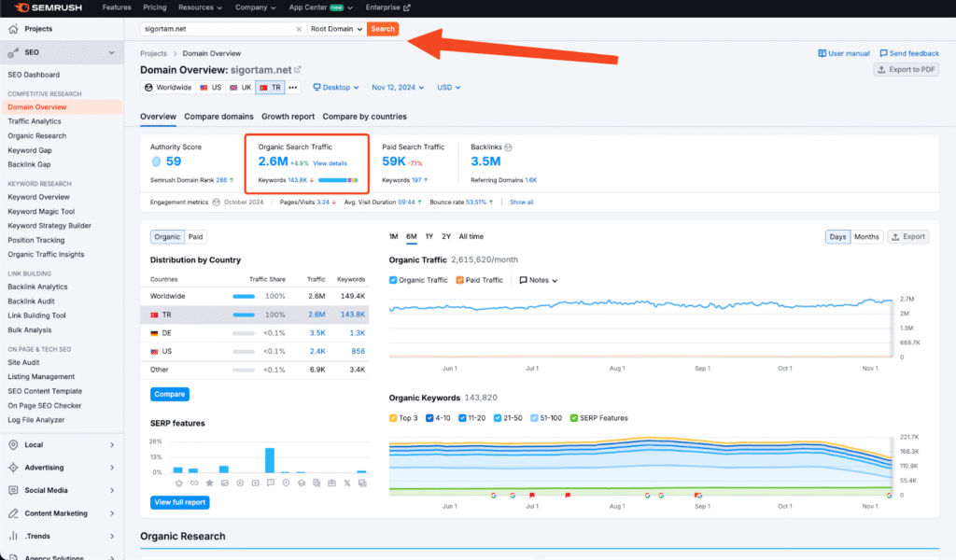956x560 pixels.
Task: Uncheck the Top 3 keywords checkbox
Action: (x=393, y=418)
